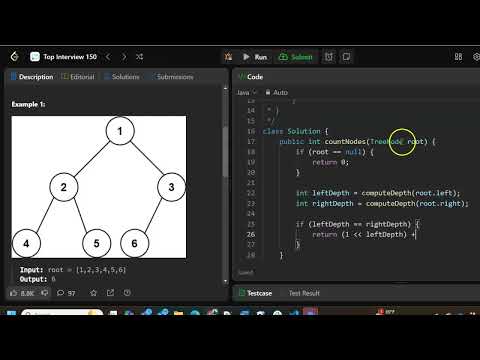Open the Top Interview 150 problem list
Screen dimensions: 480x360
click(63, 57)
